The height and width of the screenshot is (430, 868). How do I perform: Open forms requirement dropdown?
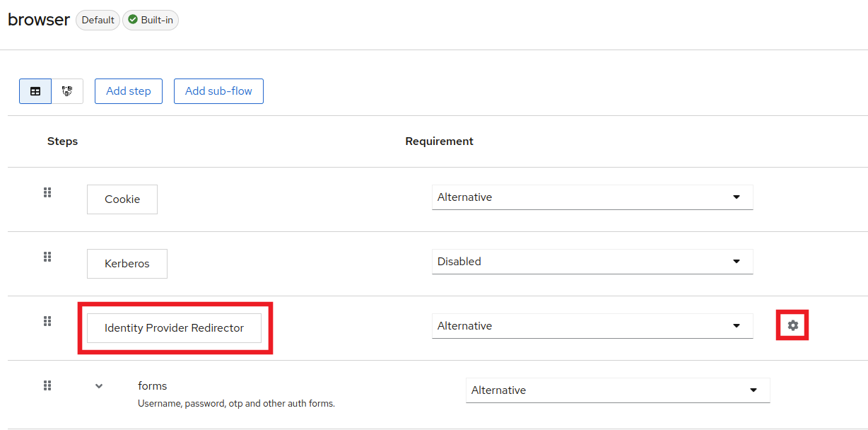tap(618, 390)
